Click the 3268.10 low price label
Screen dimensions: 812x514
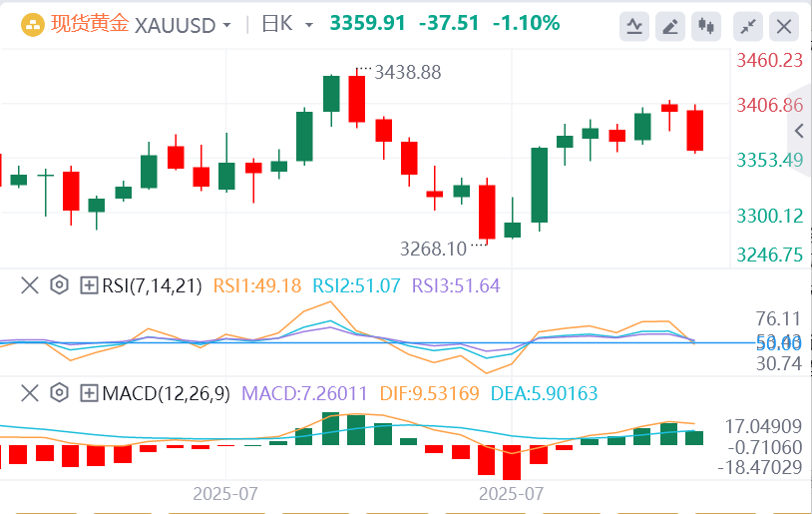pyautogui.click(x=433, y=249)
